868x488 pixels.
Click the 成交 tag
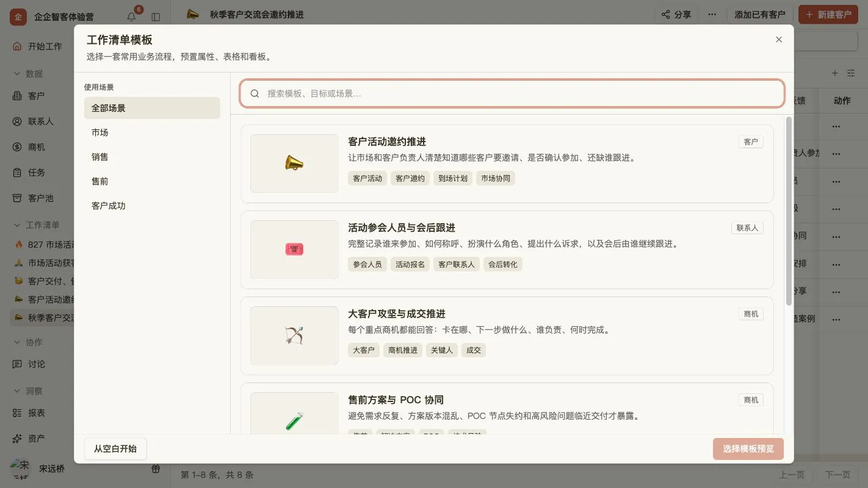(474, 350)
